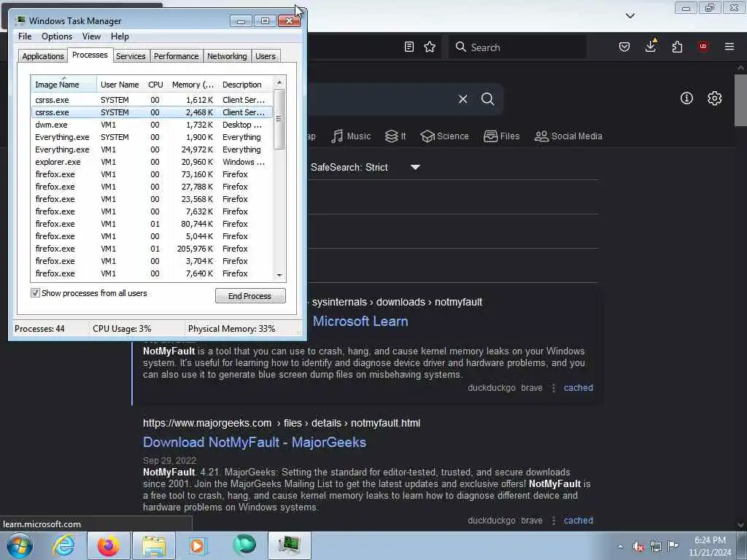747x560 pixels.
Task: Open Firefox extensions puzzle icon
Action: pyautogui.click(x=677, y=47)
